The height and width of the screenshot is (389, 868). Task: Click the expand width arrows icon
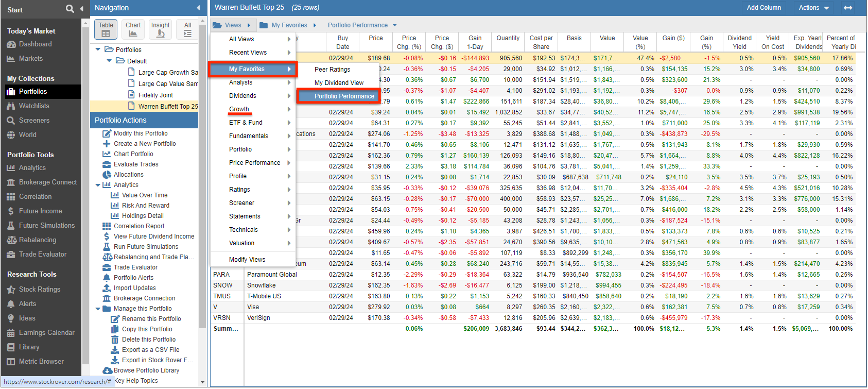tap(848, 8)
